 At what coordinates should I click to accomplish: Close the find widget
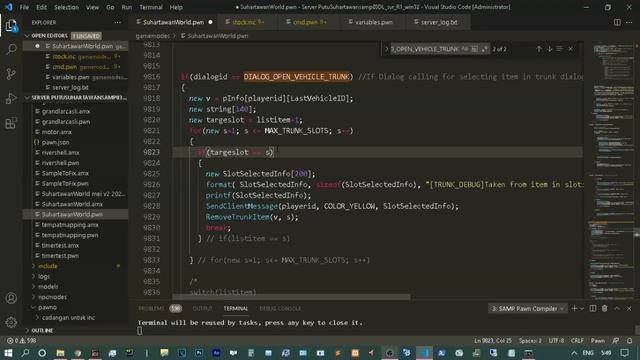click(x=571, y=49)
